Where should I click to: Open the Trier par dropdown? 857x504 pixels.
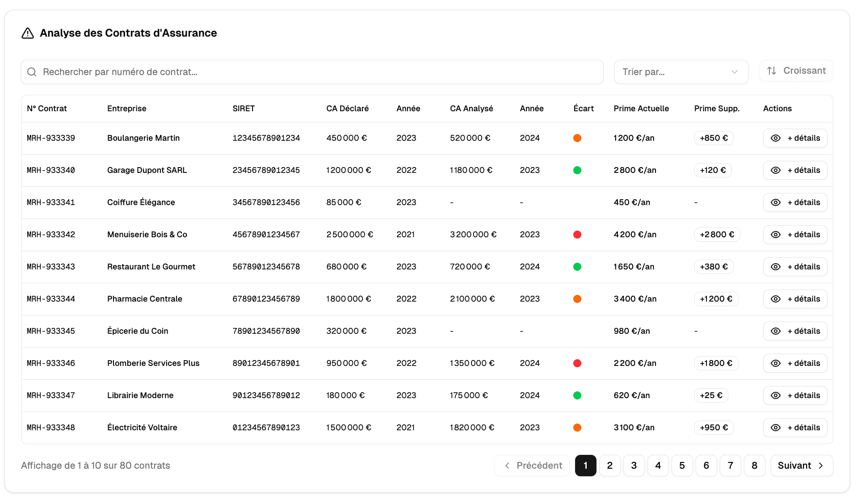(x=681, y=71)
